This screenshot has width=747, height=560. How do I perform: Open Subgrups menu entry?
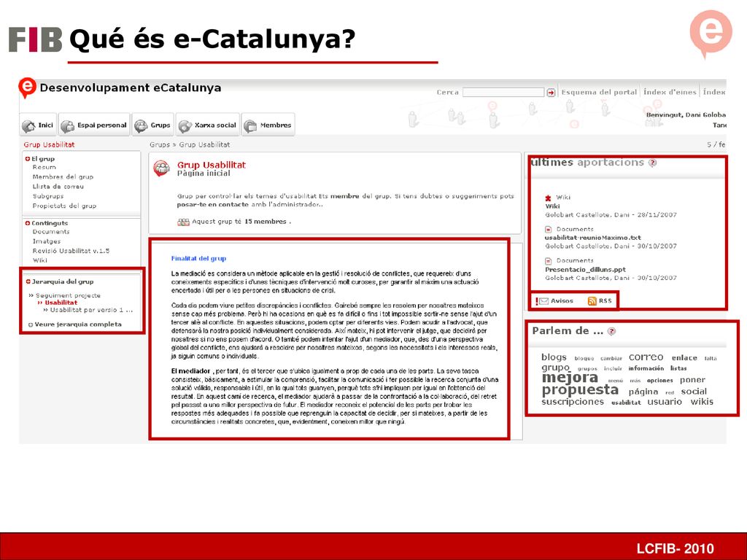click(48, 195)
